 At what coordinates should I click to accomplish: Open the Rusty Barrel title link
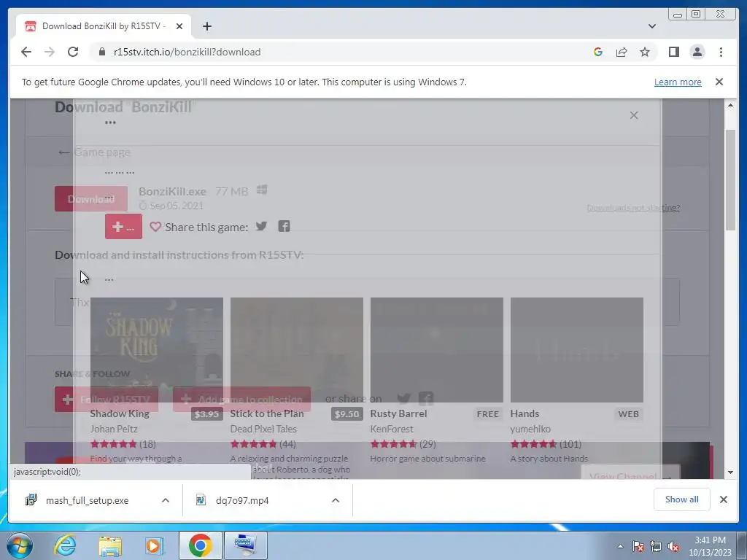point(398,413)
